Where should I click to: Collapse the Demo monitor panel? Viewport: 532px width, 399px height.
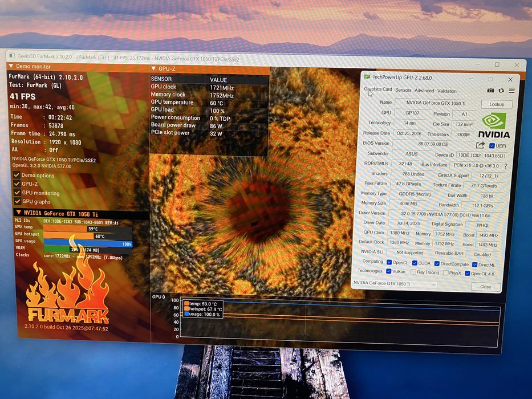[11, 66]
